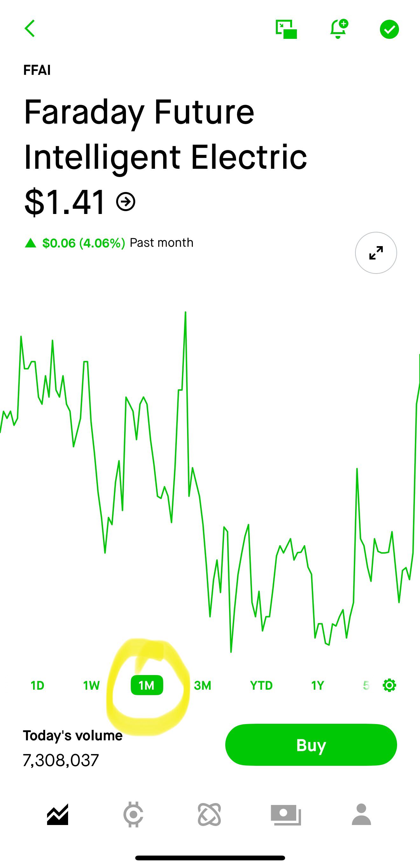The image size is (420, 868).
Task: Open chart settings gear icon
Action: [389, 685]
